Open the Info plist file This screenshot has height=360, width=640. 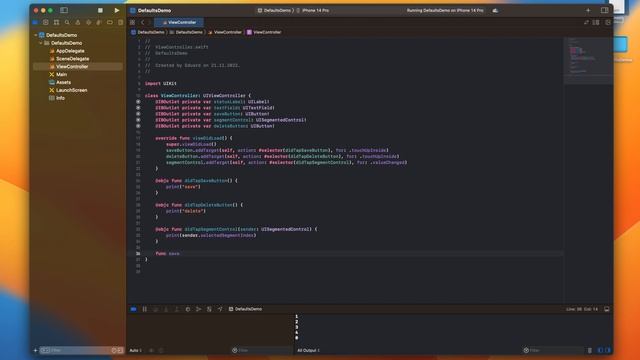click(60, 98)
